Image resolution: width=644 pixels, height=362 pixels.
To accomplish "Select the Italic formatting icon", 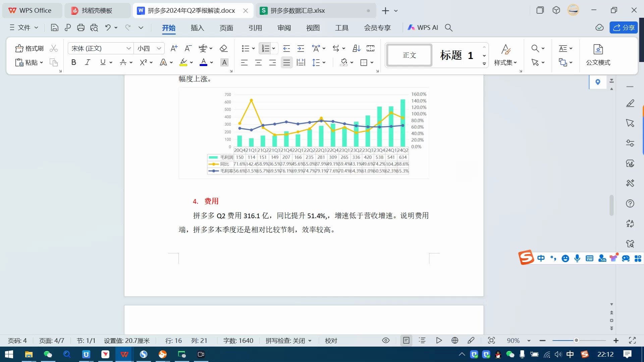I will 87,62.
